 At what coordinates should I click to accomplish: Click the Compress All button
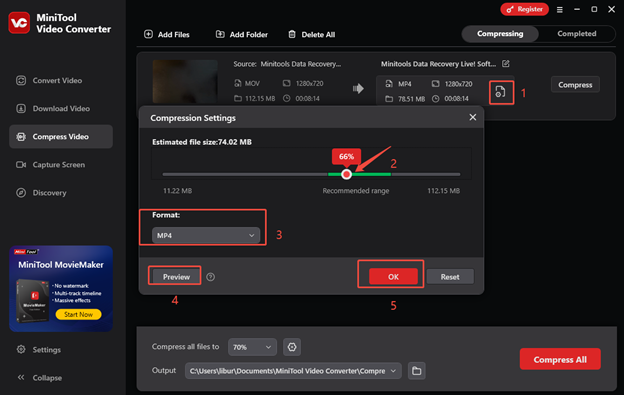560,359
